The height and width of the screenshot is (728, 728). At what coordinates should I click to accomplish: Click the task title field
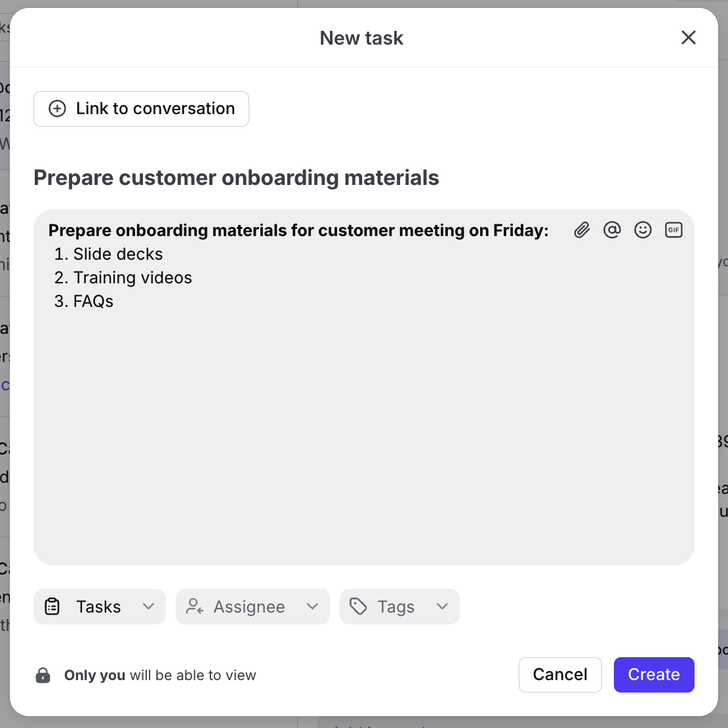pyautogui.click(x=236, y=178)
